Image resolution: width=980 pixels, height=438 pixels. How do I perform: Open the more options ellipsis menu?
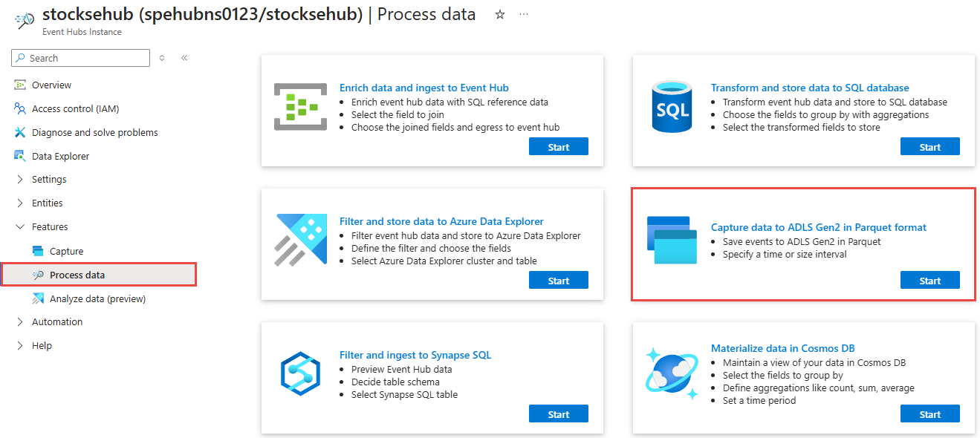coord(524,15)
